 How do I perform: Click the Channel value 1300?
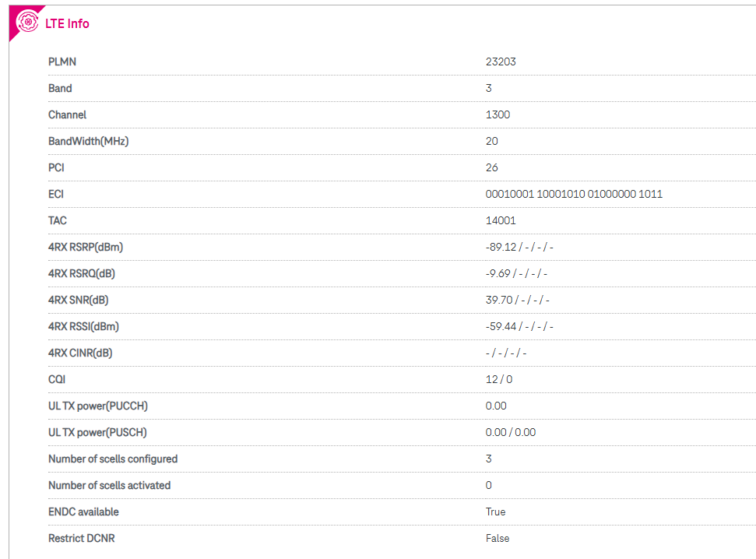[498, 114]
